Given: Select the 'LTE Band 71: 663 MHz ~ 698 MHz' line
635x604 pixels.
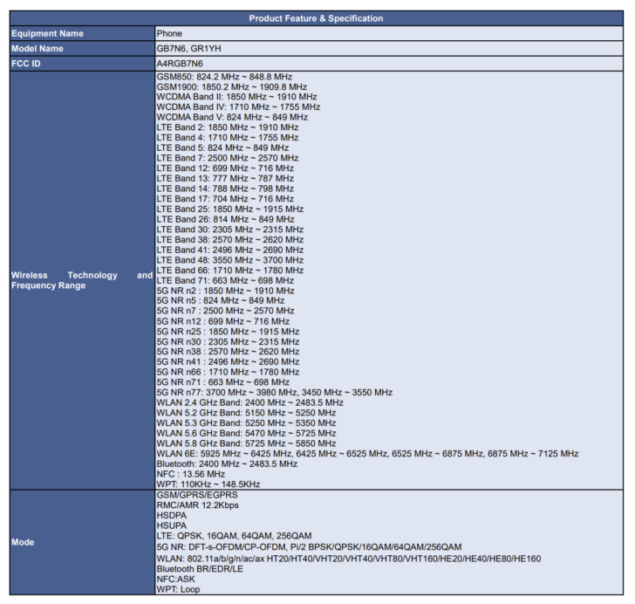Looking at the screenshot, I should (225, 280).
